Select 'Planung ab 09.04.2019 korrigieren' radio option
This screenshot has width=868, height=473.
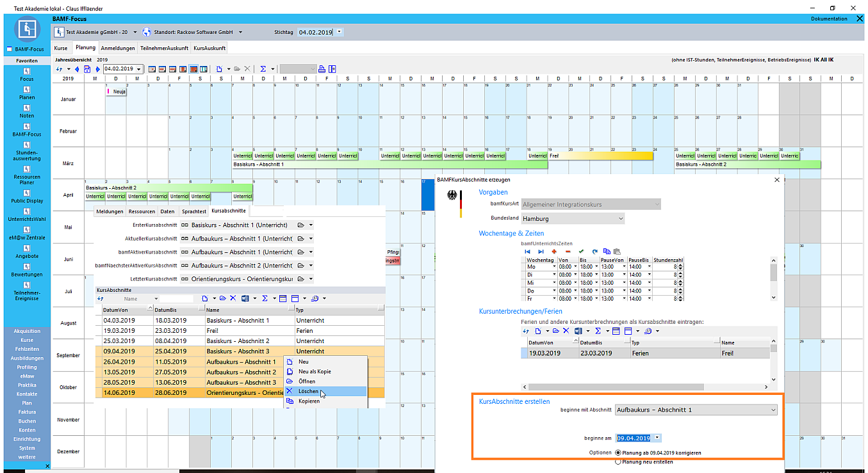(618, 453)
